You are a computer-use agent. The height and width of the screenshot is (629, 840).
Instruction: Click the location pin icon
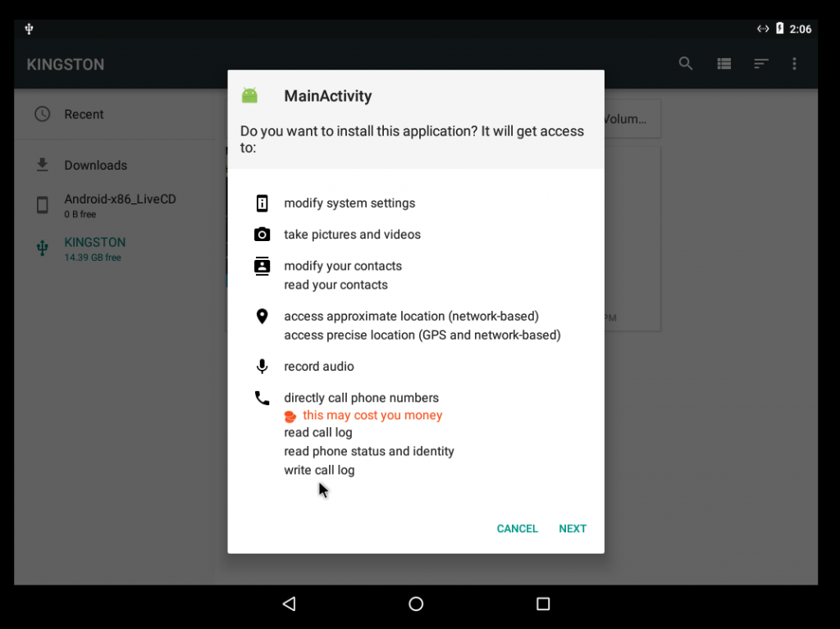tap(262, 316)
